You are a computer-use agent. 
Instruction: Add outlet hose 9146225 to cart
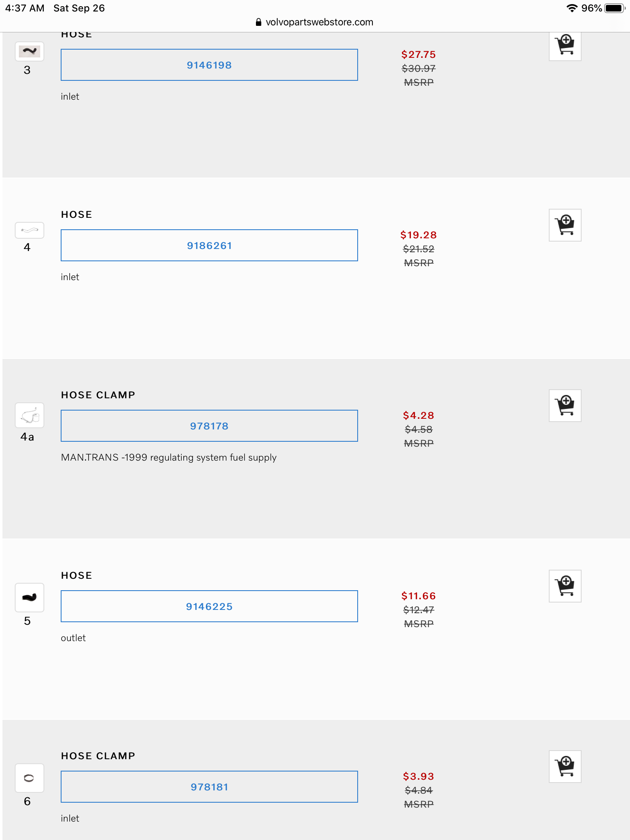point(565,586)
